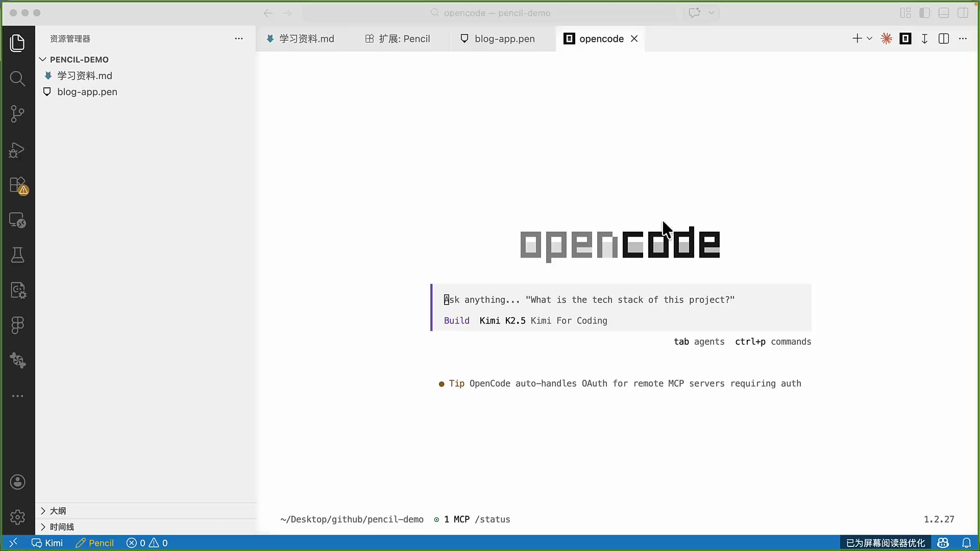Open blog-app.pen in file tree
The width and height of the screenshot is (980, 551).
(x=145, y=92)
